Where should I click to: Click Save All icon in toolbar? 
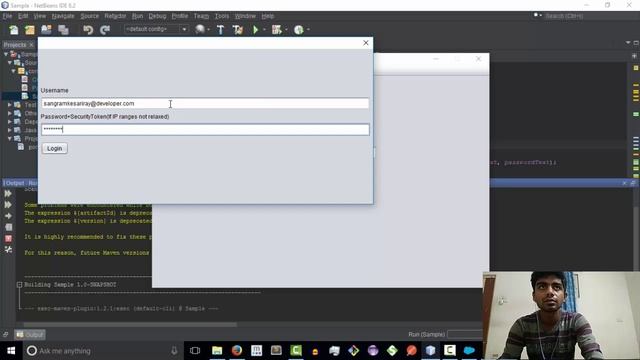tap(63, 30)
